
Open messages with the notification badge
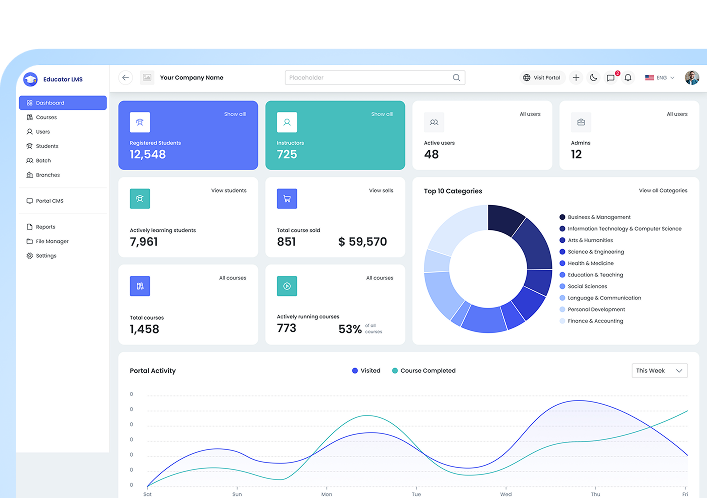click(x=611, y=78)
